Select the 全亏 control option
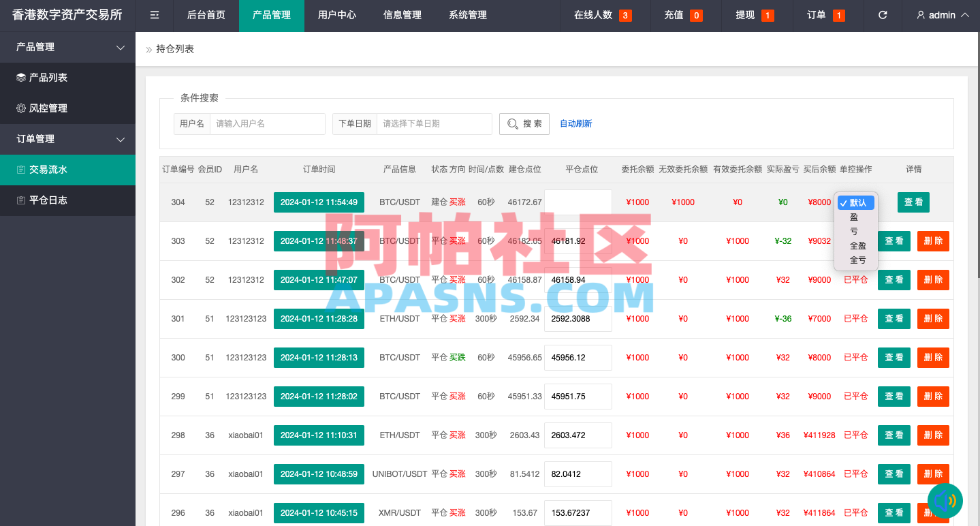 point(857,260)
